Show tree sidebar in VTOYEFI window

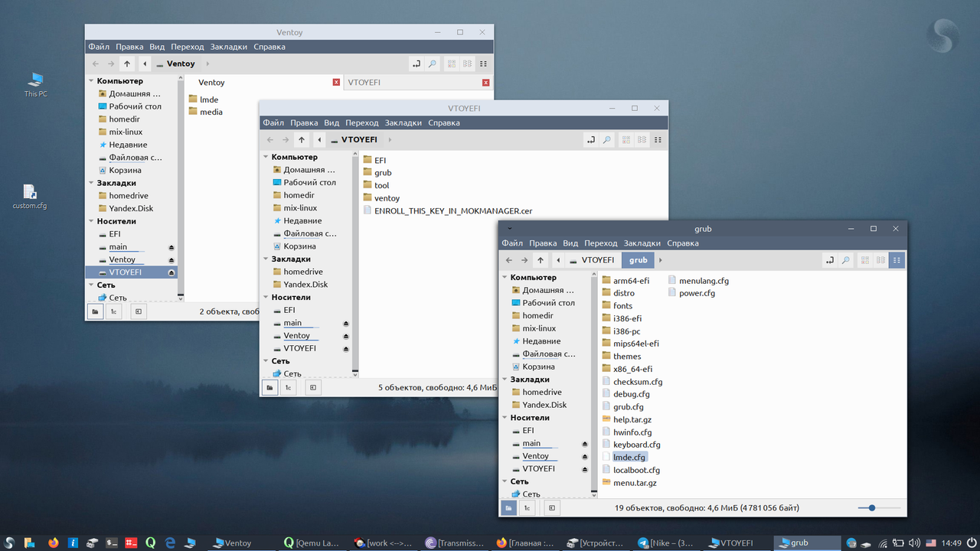point(288,387)
